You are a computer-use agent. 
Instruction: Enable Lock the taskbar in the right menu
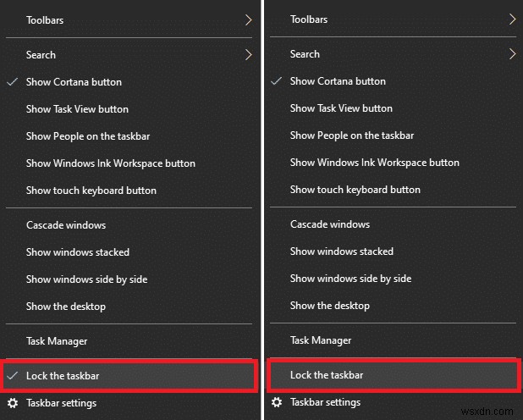327,374
